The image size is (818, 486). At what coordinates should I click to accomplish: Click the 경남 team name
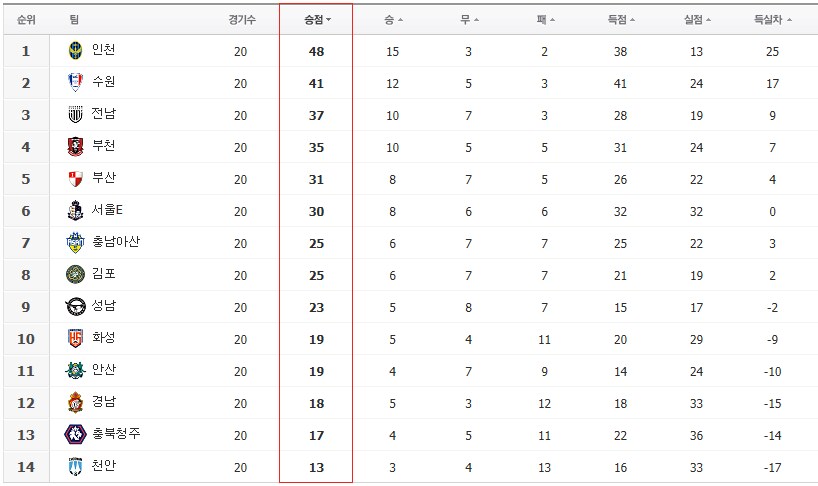104,402
